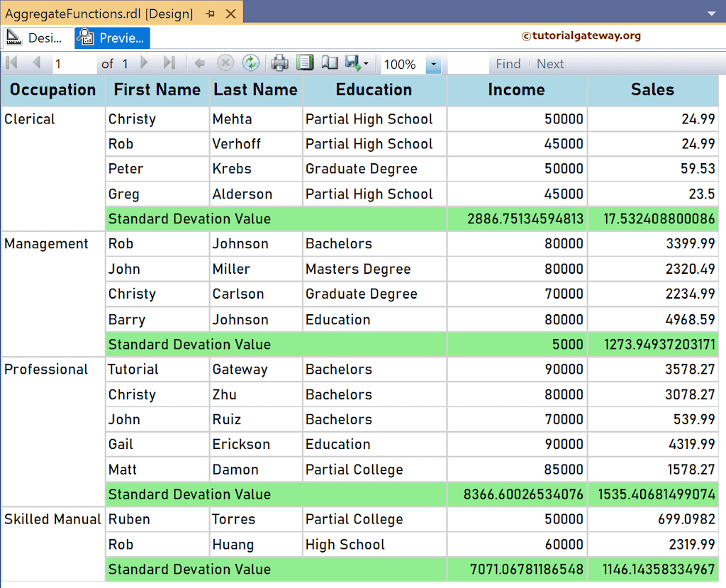
Task: Open Page Setup
Action: click(x=329, y=63)
